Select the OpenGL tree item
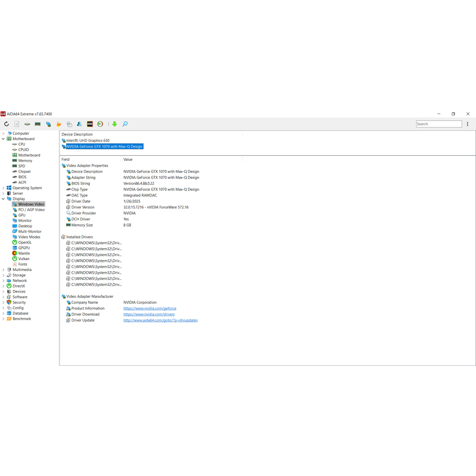 coord(25,242)
